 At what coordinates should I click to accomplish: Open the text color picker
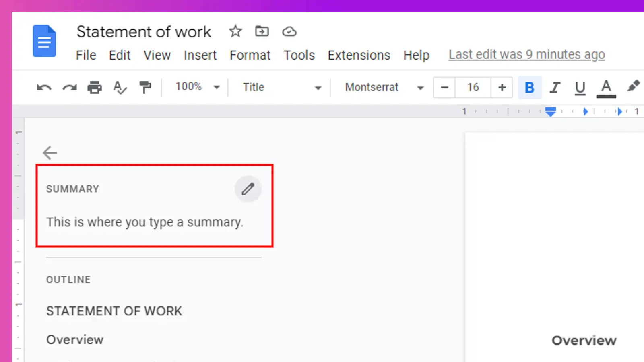tap(606, 88)
